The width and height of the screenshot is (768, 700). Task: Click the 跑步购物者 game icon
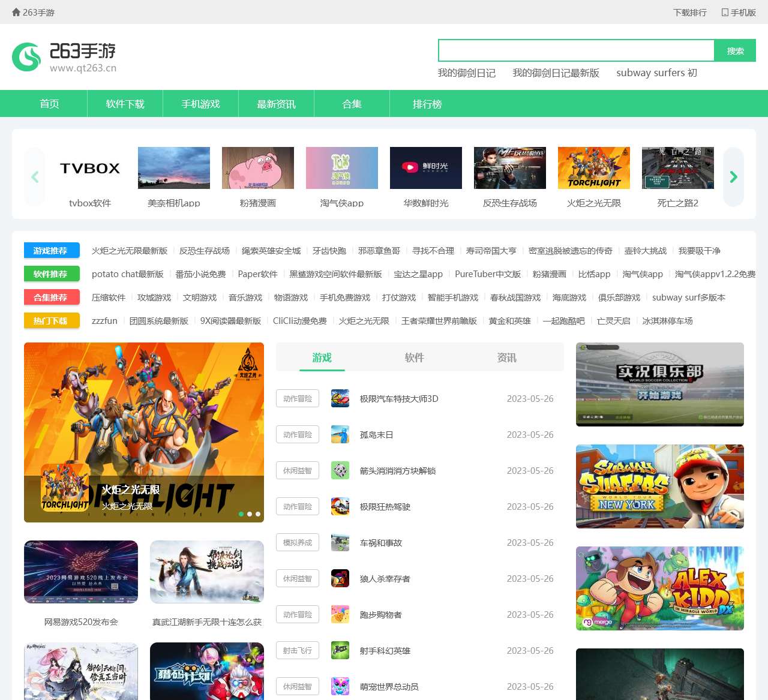tap(340, 614)
